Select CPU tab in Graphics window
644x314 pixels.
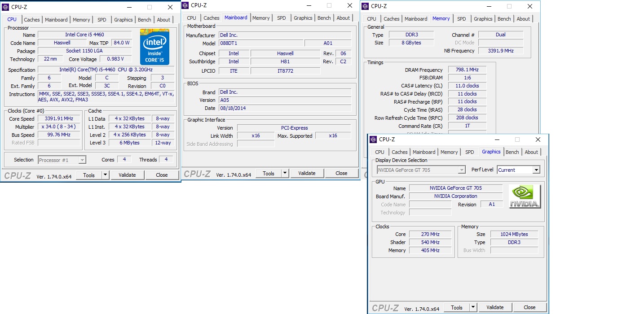point(380,152)
